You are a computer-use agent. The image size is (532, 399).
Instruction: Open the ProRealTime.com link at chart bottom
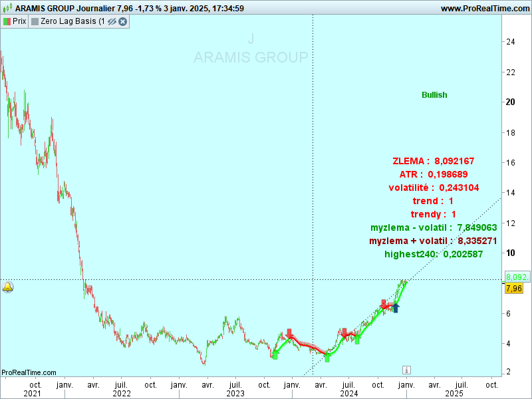coord(29,372)
